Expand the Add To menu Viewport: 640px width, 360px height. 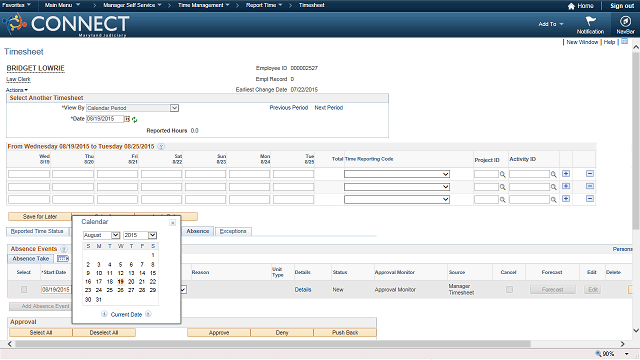point(551,24)
